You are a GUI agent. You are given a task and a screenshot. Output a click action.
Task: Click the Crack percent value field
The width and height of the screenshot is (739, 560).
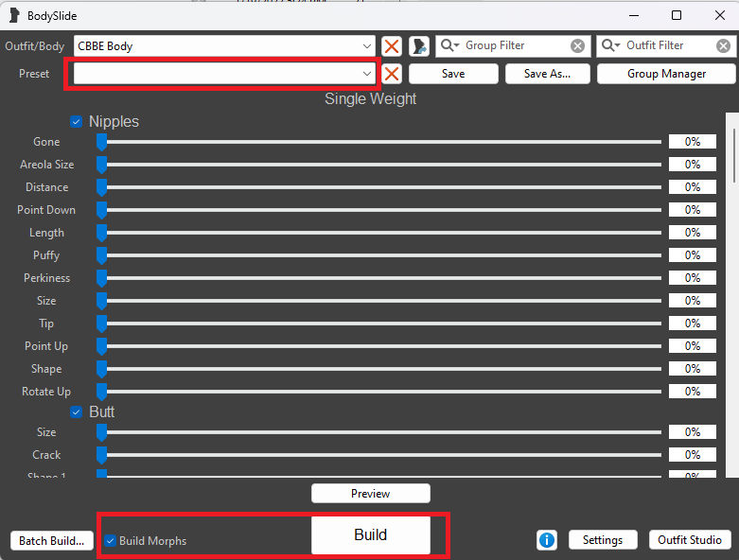point(693,455)
